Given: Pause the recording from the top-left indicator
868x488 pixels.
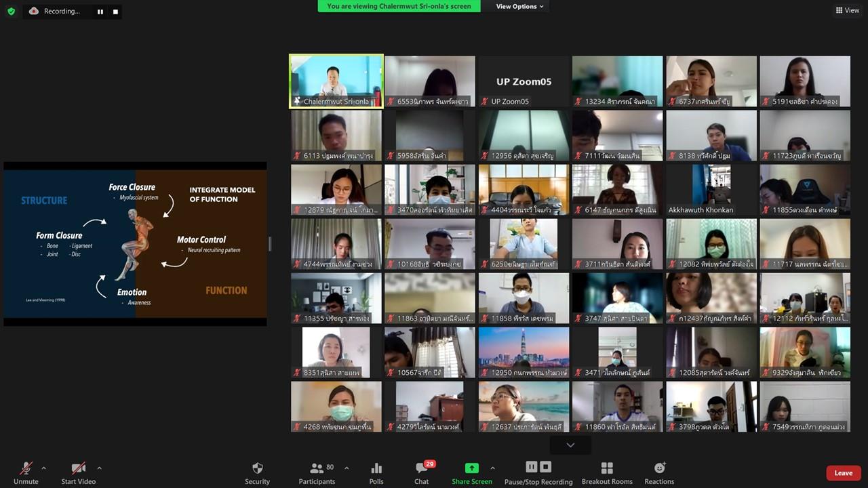Looking at the screenshot, I should [100, 12].
